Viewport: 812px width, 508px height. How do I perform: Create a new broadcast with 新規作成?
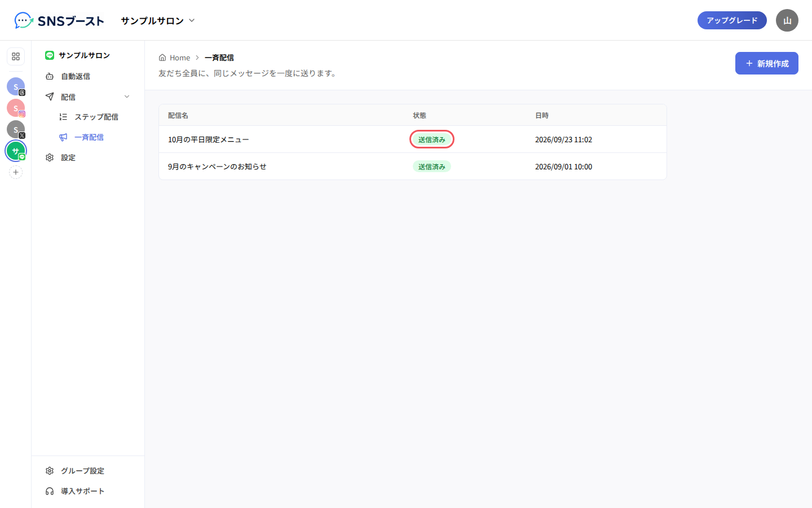767,63
